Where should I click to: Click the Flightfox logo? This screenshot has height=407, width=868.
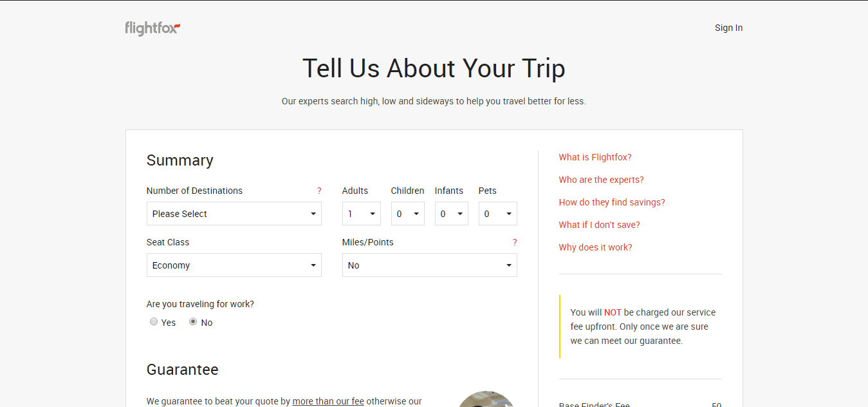coord(152,28)
